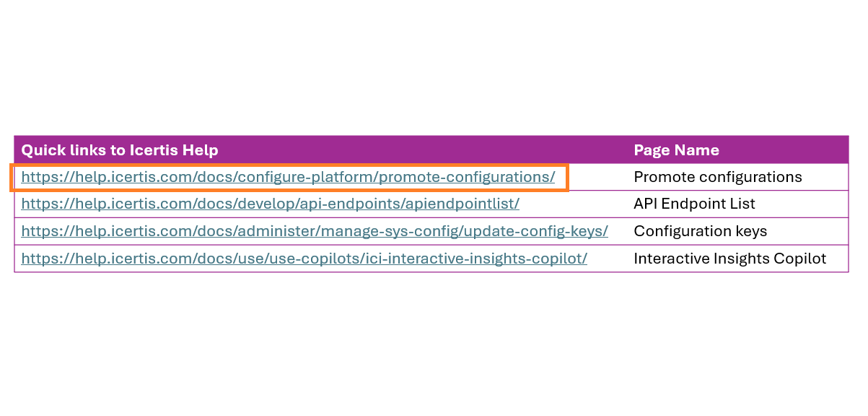Click the purple table header row
The width and height of the screenshot is (868, 416).
(x=431, y=150)
